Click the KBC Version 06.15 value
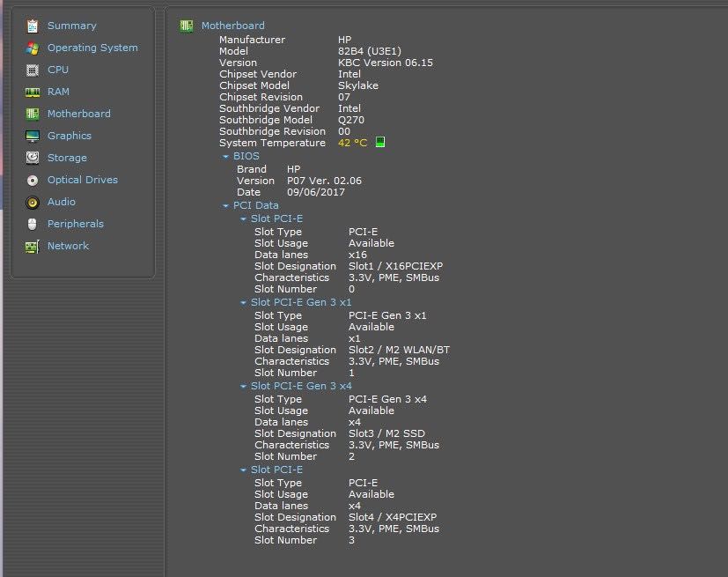The image size is (728, 577). 386,63
